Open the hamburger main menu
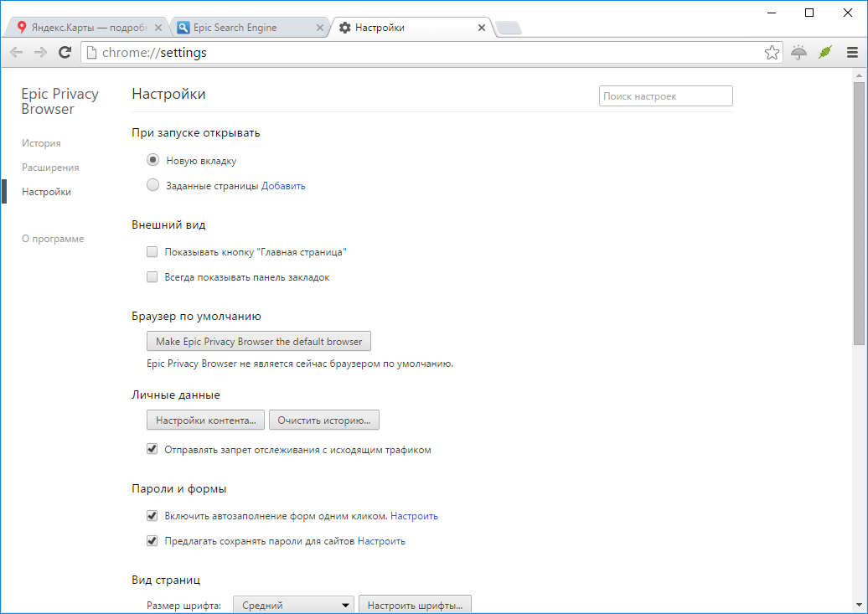 (x=853, y=53)
